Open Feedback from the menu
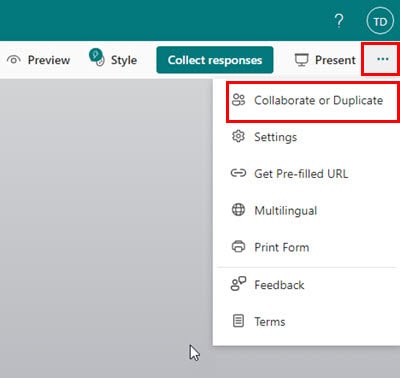The image size is (400, 378). pos(306,285)
